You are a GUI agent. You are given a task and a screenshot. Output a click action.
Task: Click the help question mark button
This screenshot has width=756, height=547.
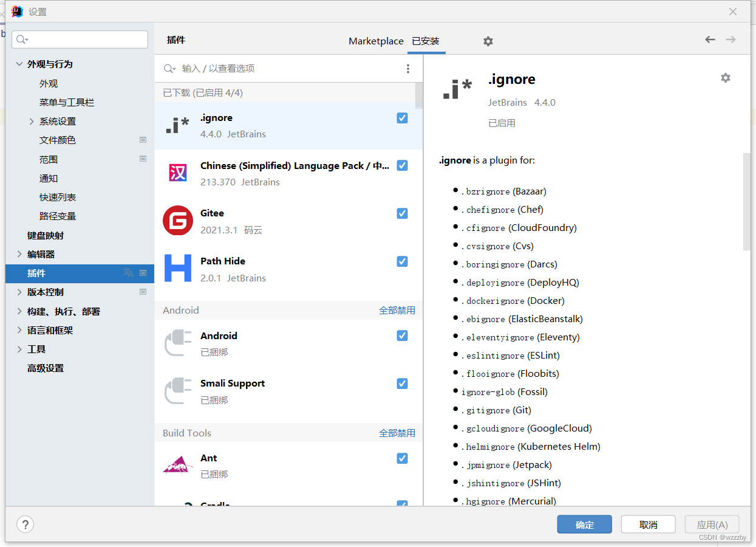click(25, 525)
